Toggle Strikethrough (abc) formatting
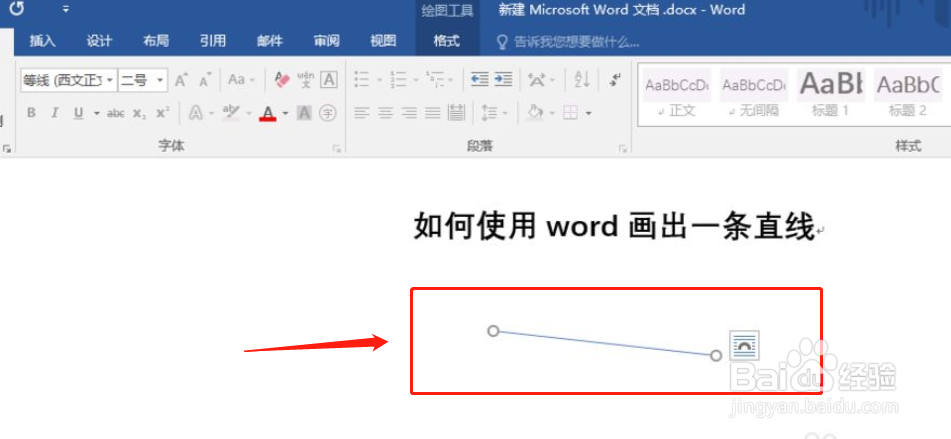Screen dimensions: 951x439 click(116, 113)
